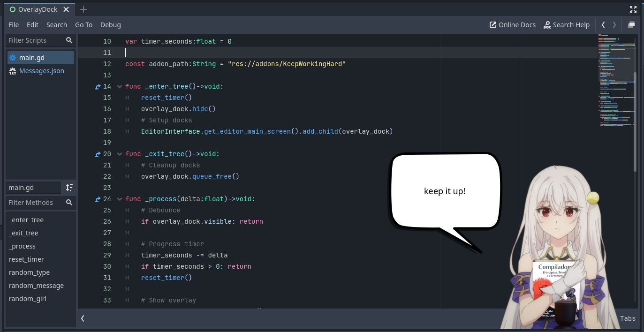644x332 pixels.
Task: Go to next edited document arrow
Action: 614,25
